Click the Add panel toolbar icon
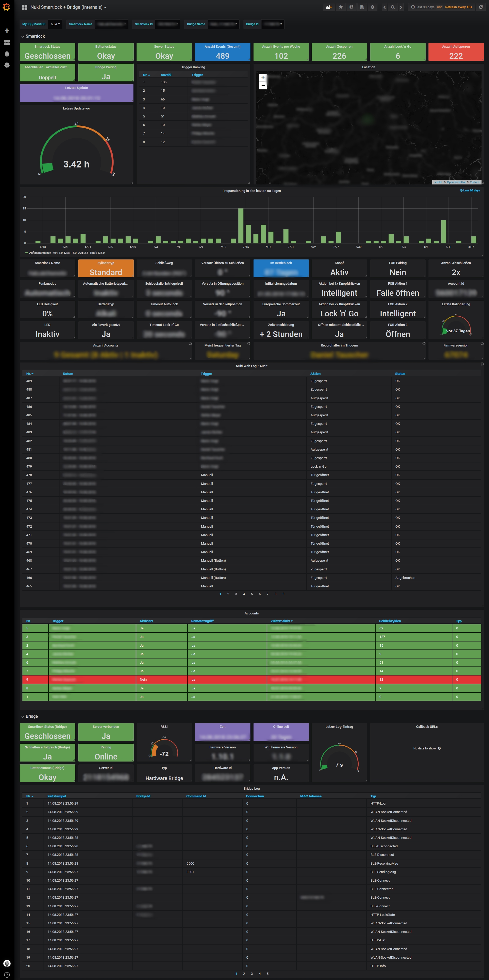 point(328,7)
